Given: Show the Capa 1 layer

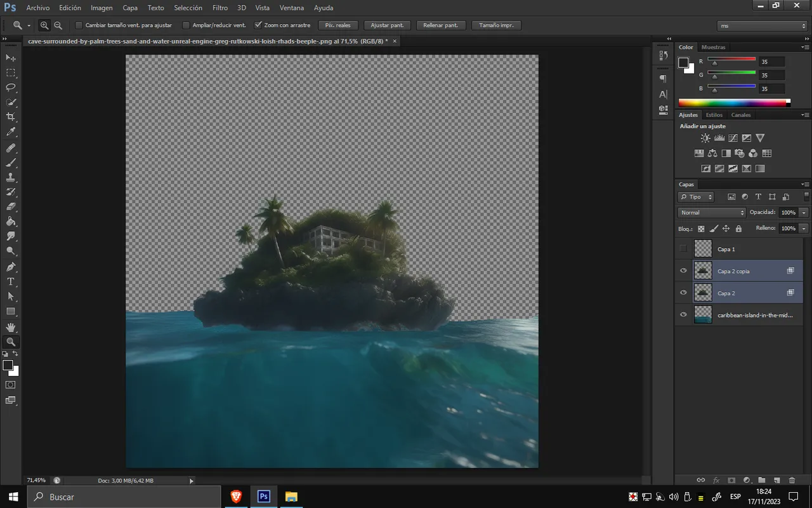Looking at the screenshot, I should click(683, 249).
